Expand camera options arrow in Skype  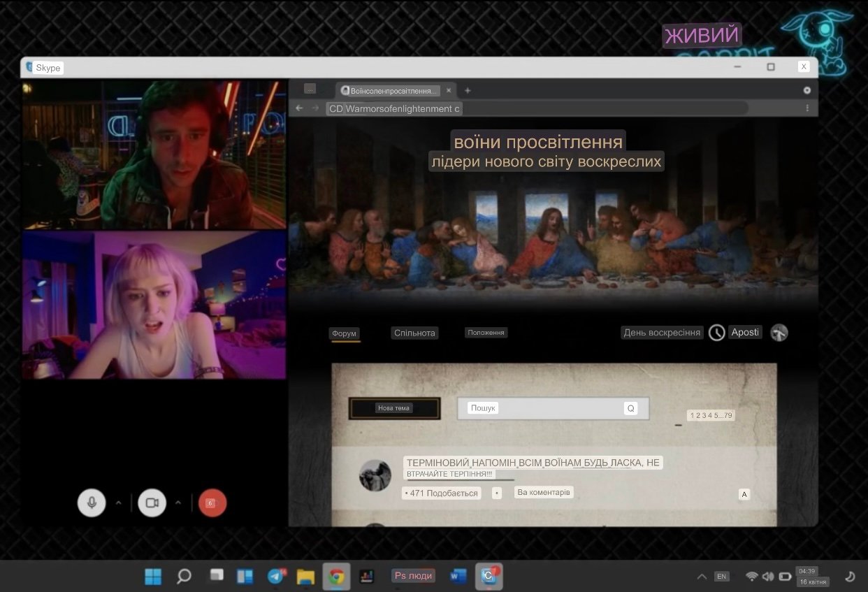(178, 503)
